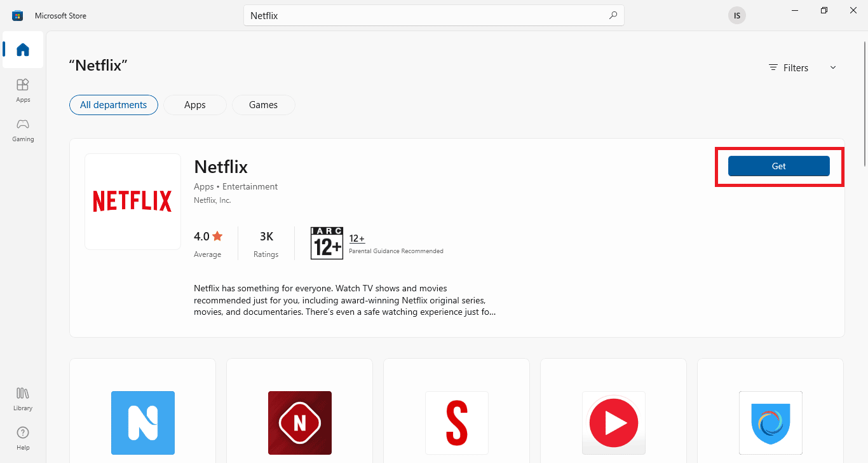Click the Netflix description paragraph
Image resolution: width=868 pixels, height=463 pixels.
pos(344,300)
